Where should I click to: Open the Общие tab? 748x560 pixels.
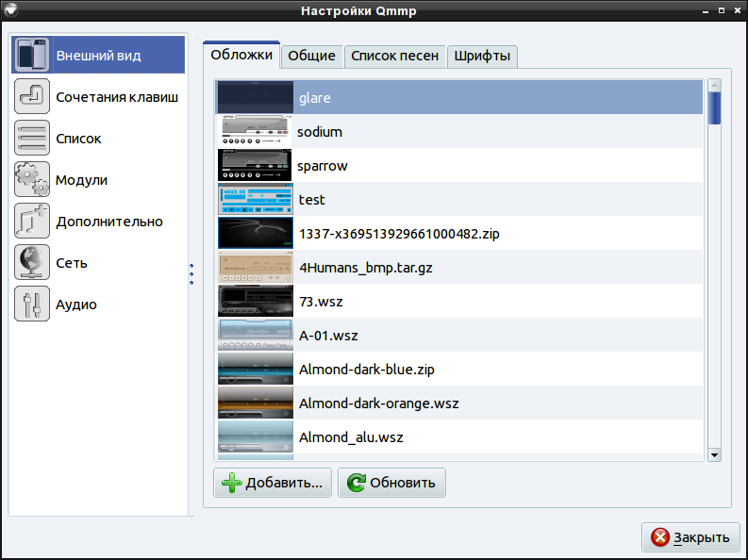[311, 57]
